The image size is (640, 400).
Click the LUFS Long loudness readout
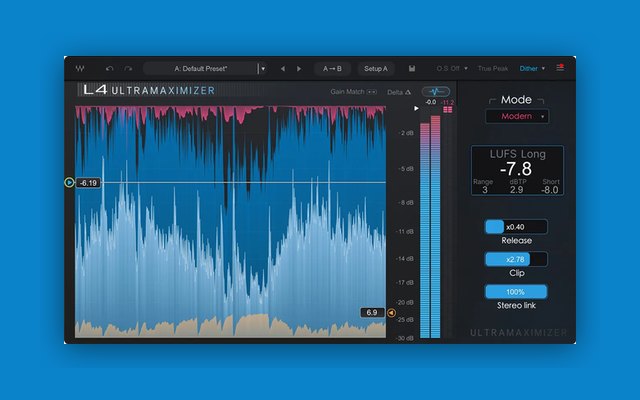tap(518, 171)
